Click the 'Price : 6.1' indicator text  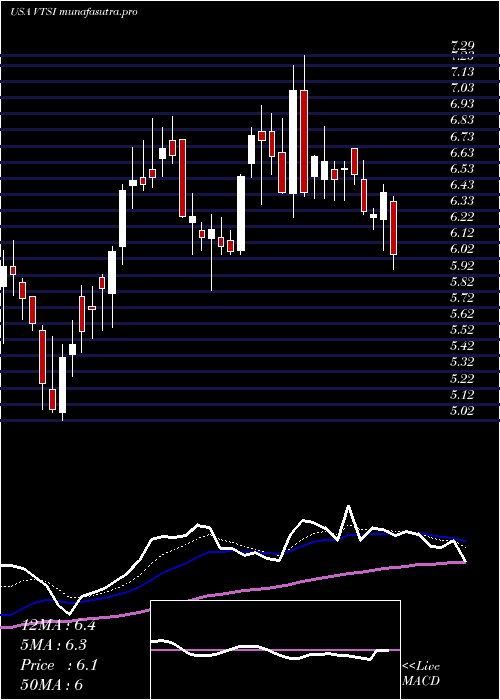click(x=59, y=665)
